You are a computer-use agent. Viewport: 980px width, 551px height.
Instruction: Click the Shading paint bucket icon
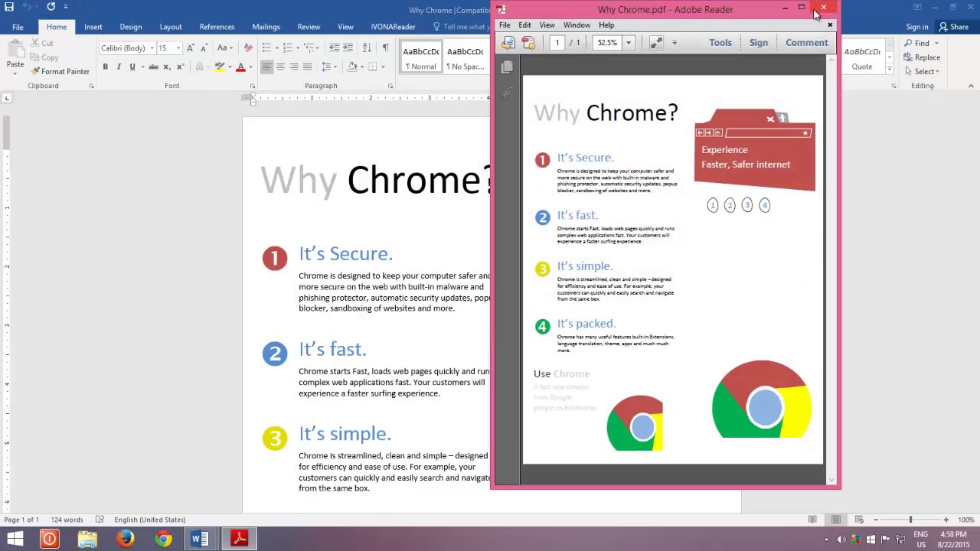click(353, 67)
